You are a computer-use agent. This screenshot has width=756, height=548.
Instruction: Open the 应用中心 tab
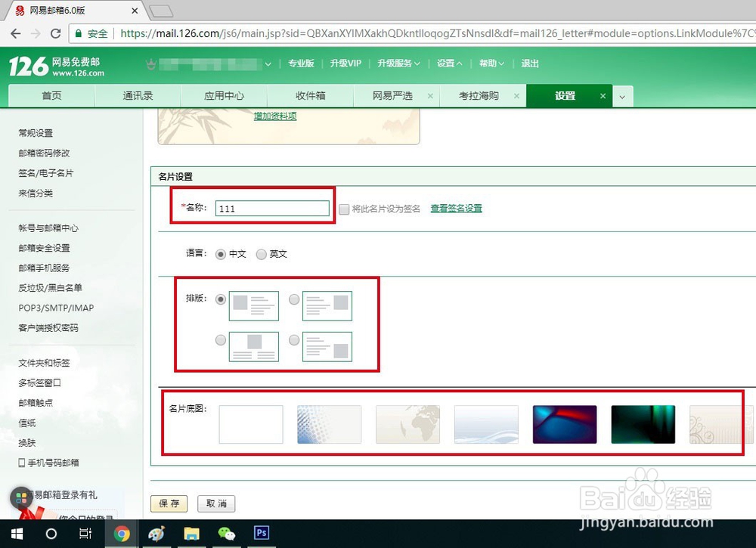coord(224,96)
